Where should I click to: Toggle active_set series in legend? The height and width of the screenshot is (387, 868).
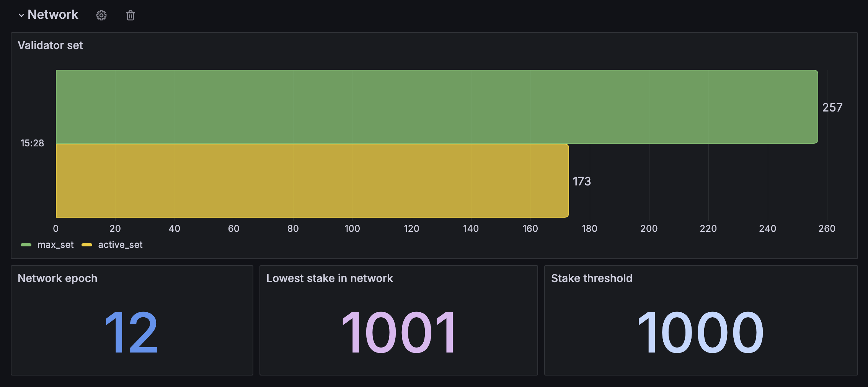(120, 245)
